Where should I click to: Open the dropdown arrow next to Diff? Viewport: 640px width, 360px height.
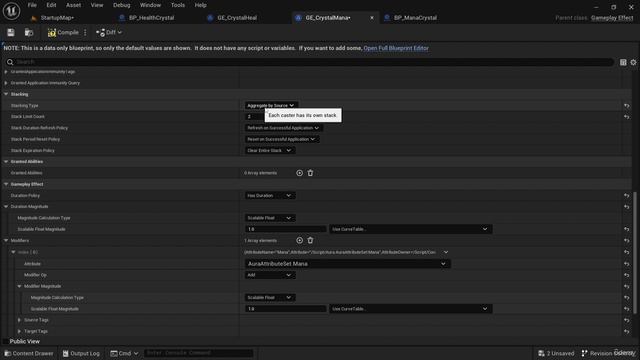(120, 32)
